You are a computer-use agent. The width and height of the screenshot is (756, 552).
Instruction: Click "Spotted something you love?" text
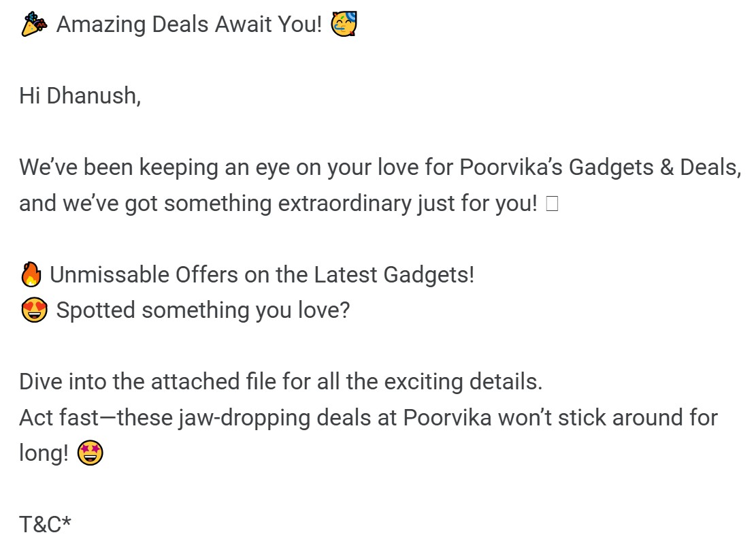coord(203,310)
